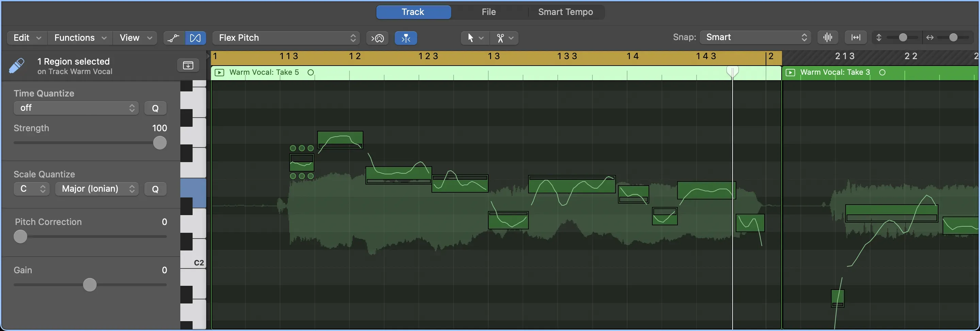Viewport: 980px width, 331px height.
Task: Click the selected note's bottom-left hotspot
Action: pos(293,176)
